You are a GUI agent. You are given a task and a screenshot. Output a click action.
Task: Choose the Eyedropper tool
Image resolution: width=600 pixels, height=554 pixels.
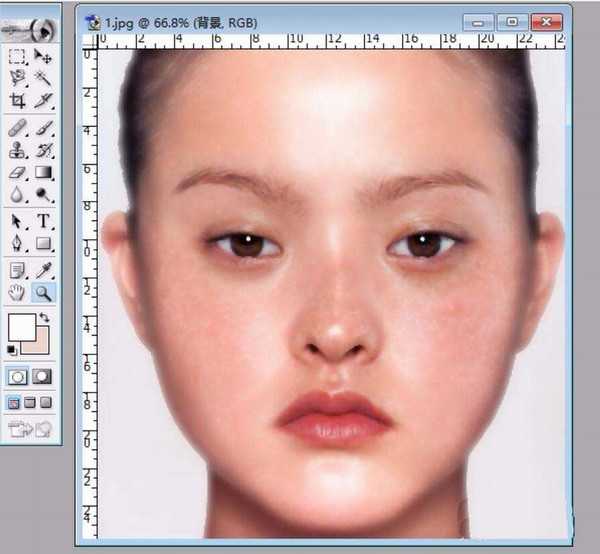pos(43,269)
